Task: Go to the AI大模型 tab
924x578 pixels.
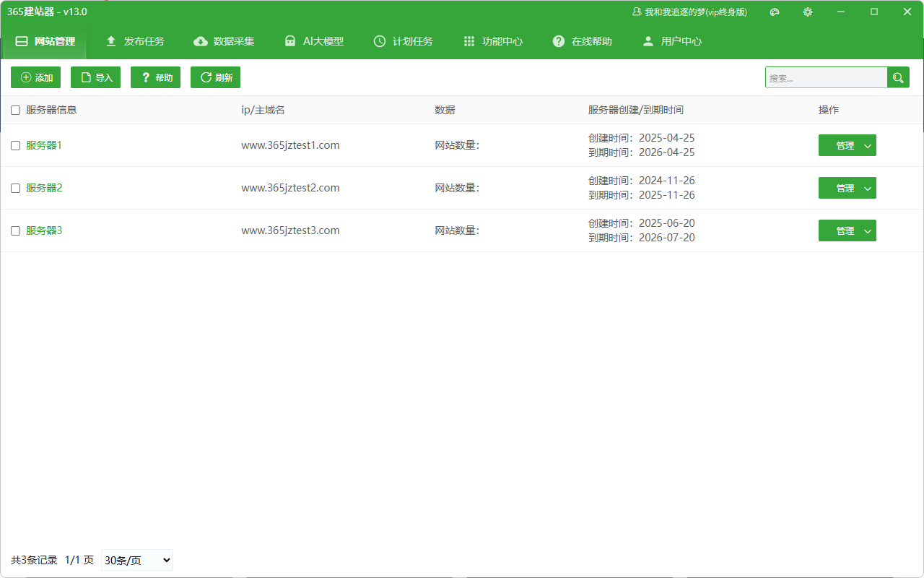Action: 314,41
